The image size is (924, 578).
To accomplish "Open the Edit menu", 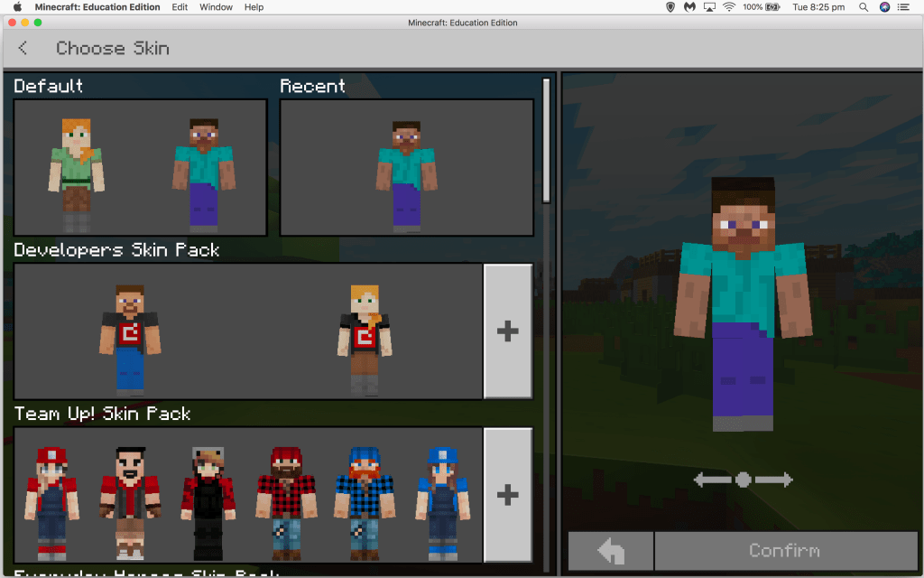I will 180,7.
